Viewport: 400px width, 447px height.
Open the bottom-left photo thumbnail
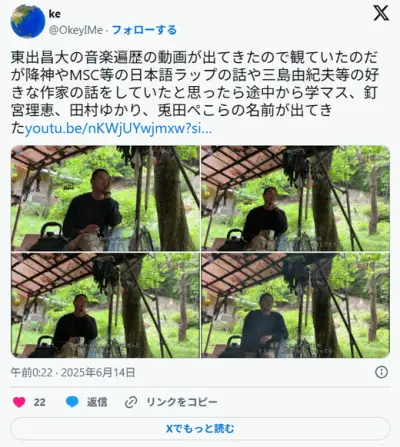point(105,305)
